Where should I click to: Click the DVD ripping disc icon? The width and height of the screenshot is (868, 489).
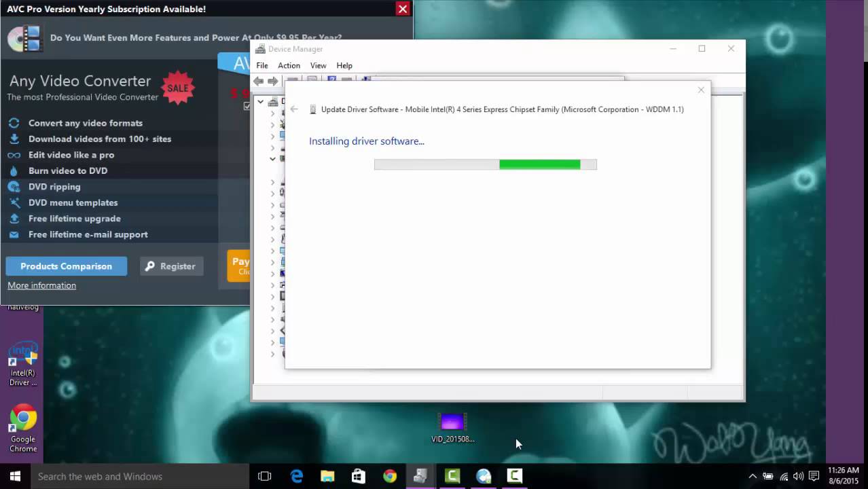[x=14, y=187]
